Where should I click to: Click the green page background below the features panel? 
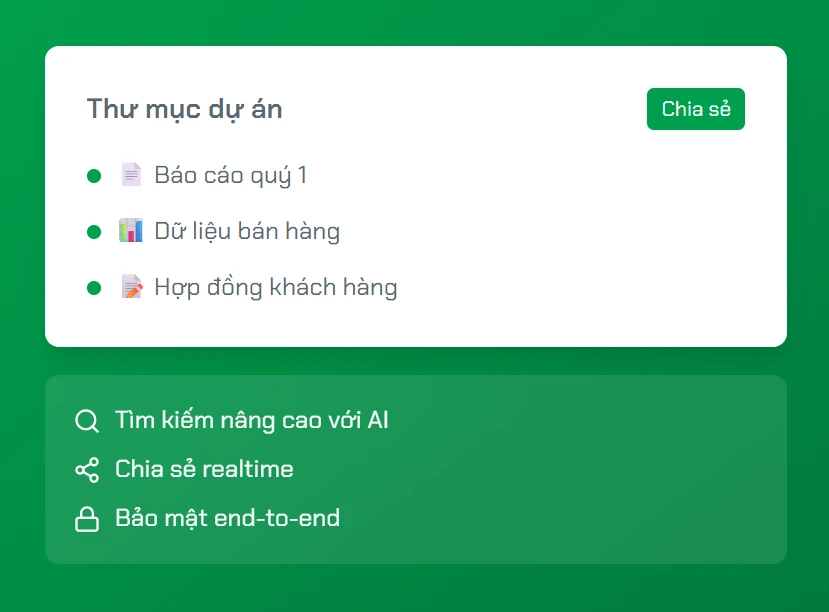tap(414, 590)
